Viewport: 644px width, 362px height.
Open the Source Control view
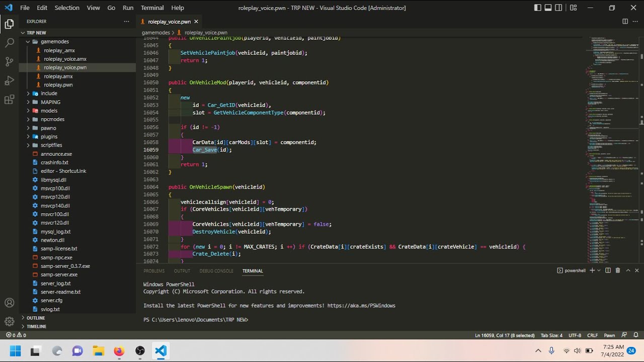coord(9,62)
